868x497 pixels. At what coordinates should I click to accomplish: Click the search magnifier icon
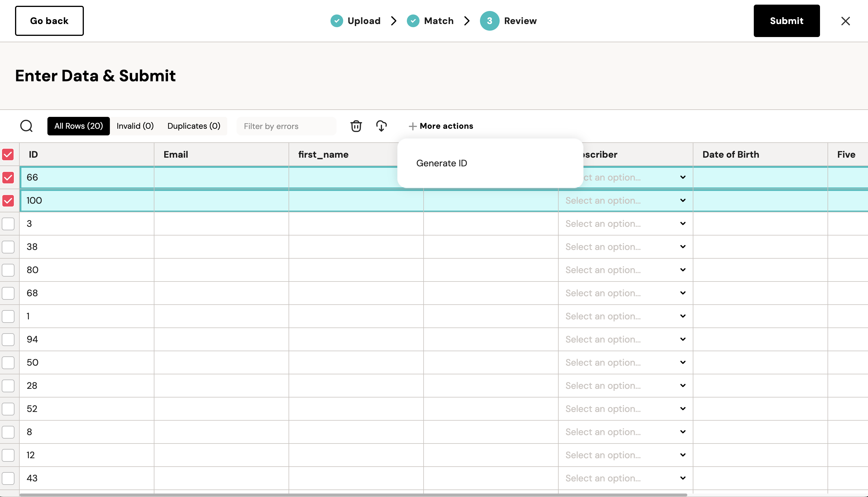(26, 126)
